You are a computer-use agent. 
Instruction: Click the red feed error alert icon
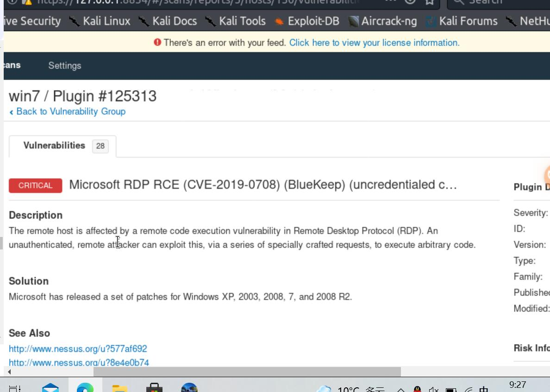point(157,43)
